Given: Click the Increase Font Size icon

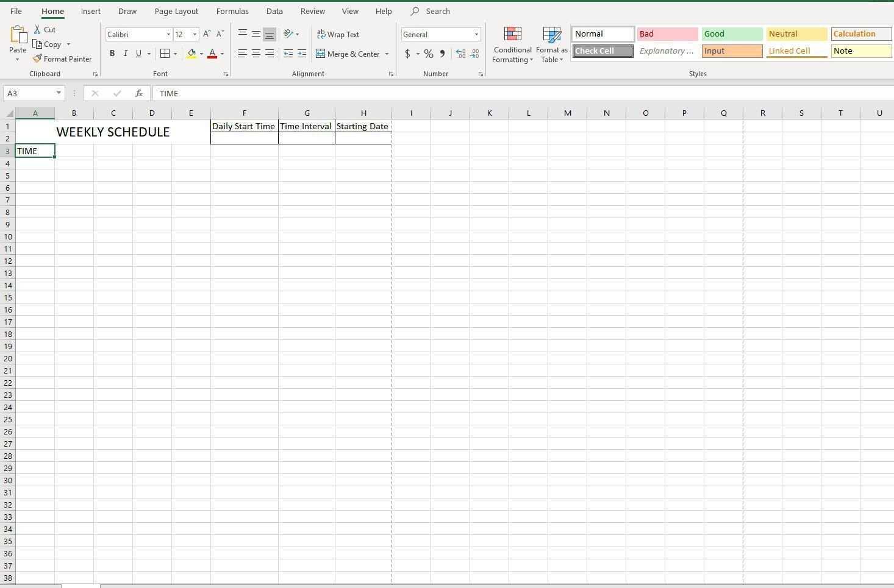Looking at the screenshot, I should coord(207,35).
